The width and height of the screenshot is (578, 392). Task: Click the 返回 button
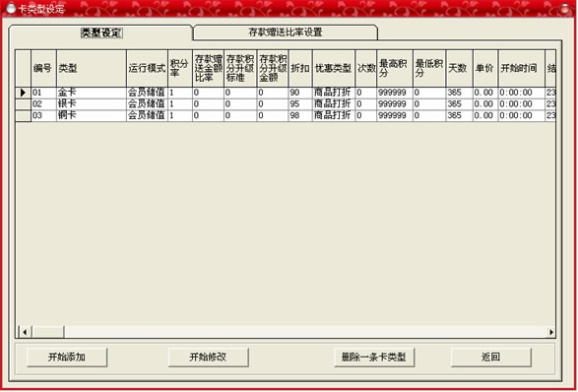coord(490,357)
